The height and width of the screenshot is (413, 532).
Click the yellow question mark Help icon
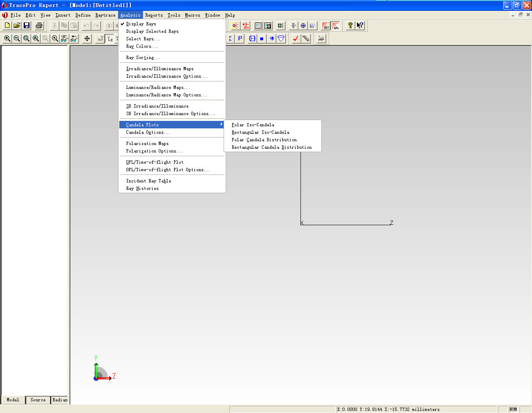(350, 26)
